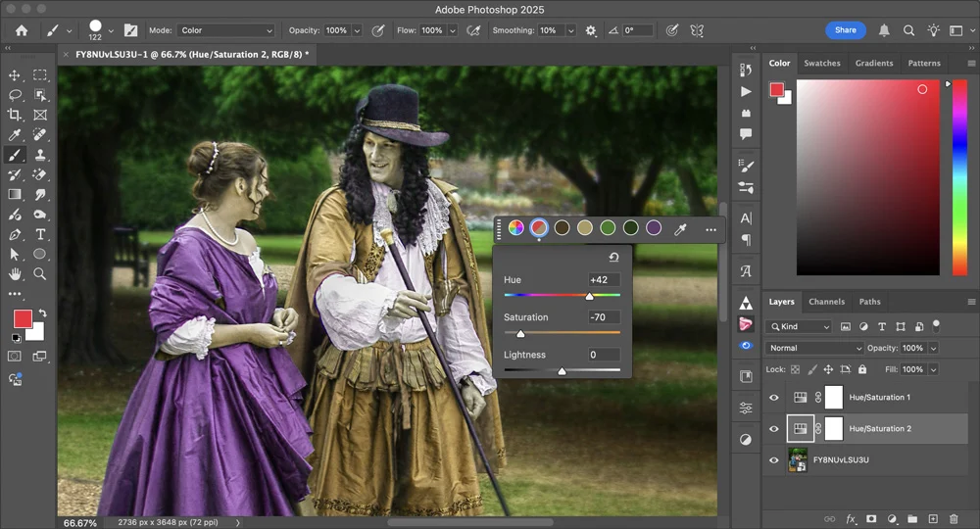980x529 pixels.
Task: Click the Saturation slider handle
Action: click(x=520, y=333)
